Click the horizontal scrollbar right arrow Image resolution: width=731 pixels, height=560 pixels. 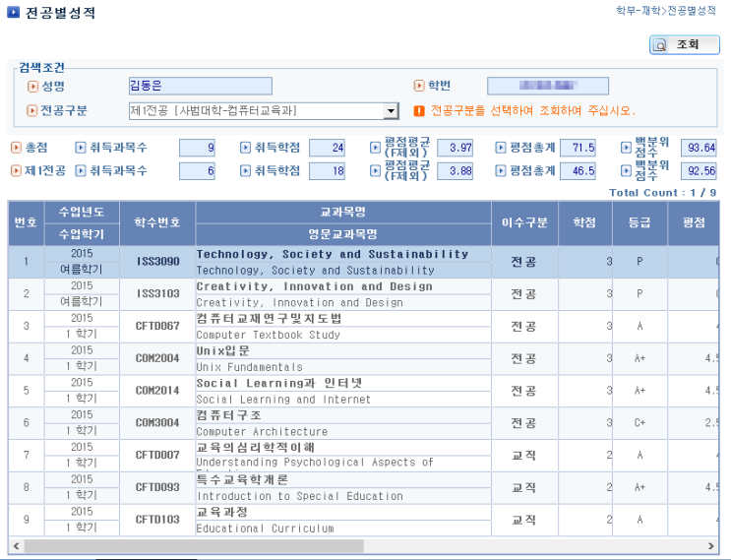tap(711, 545)
